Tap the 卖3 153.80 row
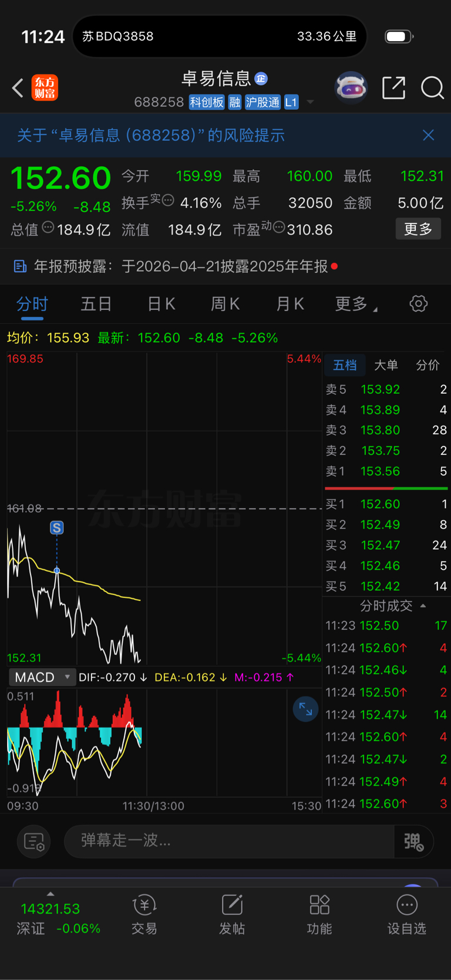This screenshot has height=980, width=451. coord(386,430)
